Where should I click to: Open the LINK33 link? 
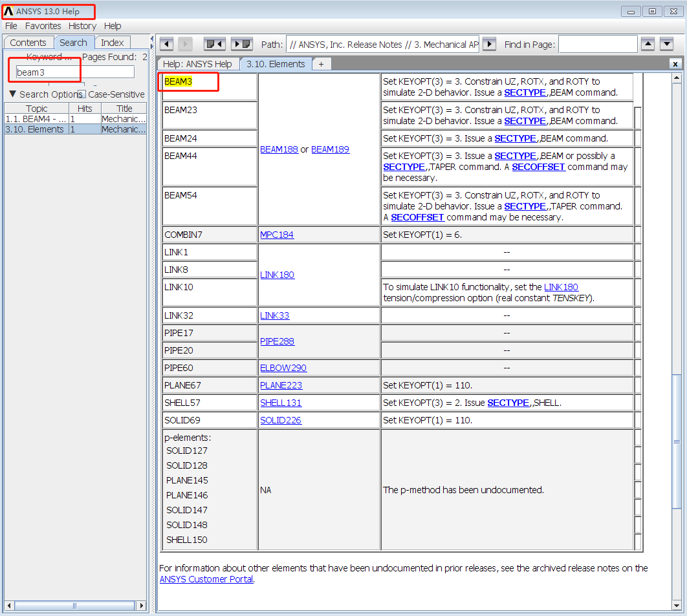pos(275,315)
